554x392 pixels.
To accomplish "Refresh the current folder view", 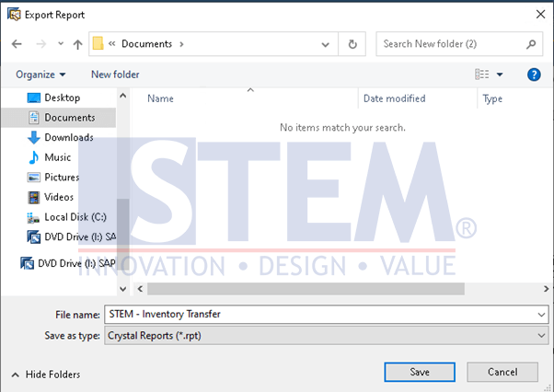I will point(352,44).
